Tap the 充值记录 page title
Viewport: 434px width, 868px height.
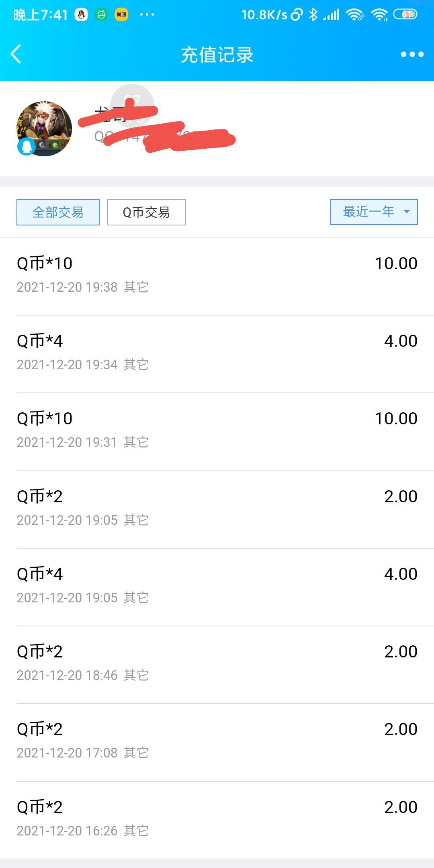217,55
